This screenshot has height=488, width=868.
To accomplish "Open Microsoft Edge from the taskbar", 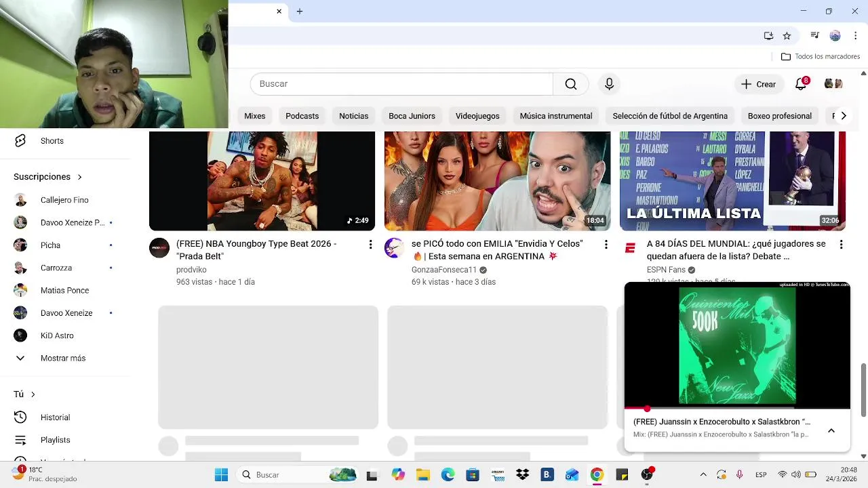I will [448, 475].
